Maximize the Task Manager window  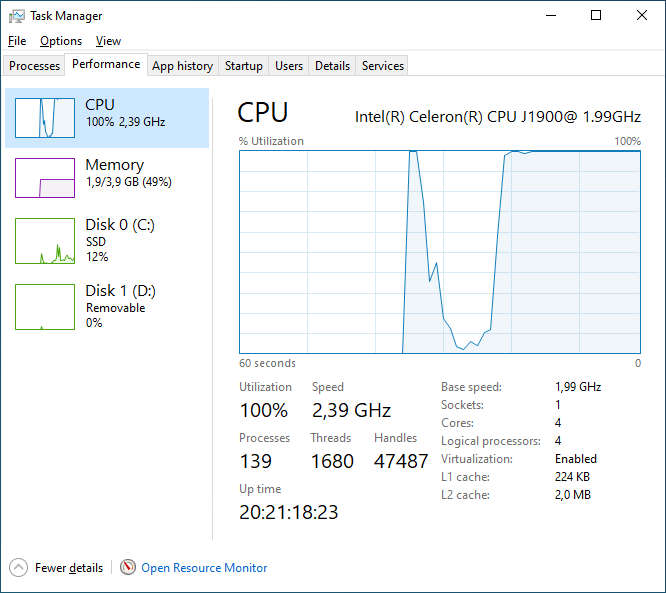coord(596,16)
